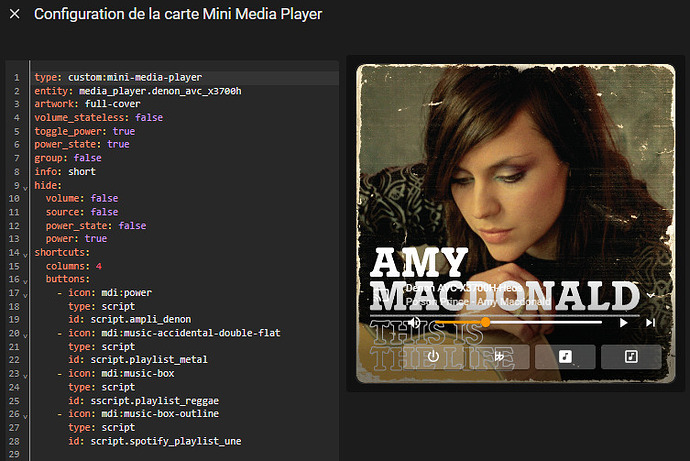Click the 'short' info value

coord(82,172)
